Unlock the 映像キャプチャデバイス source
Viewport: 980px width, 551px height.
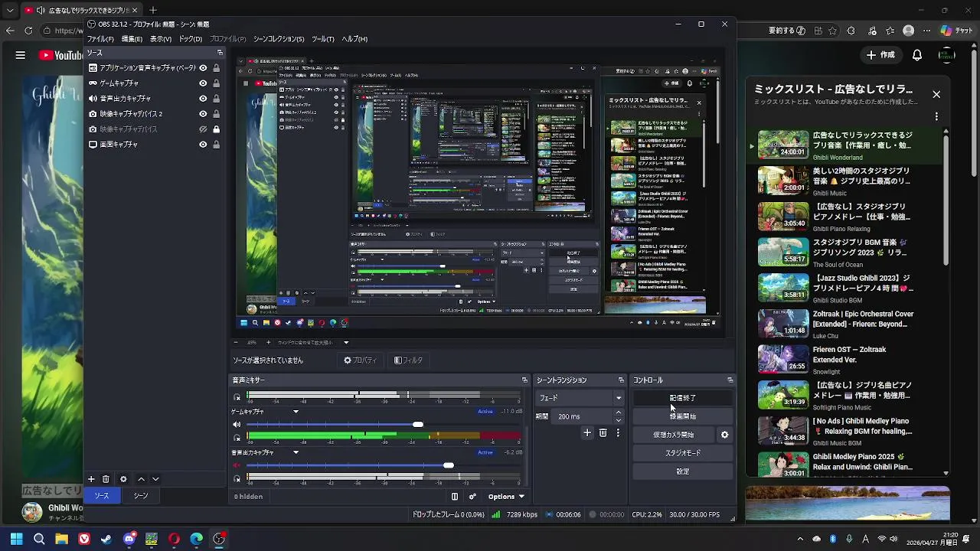click(x=216, y=129)
